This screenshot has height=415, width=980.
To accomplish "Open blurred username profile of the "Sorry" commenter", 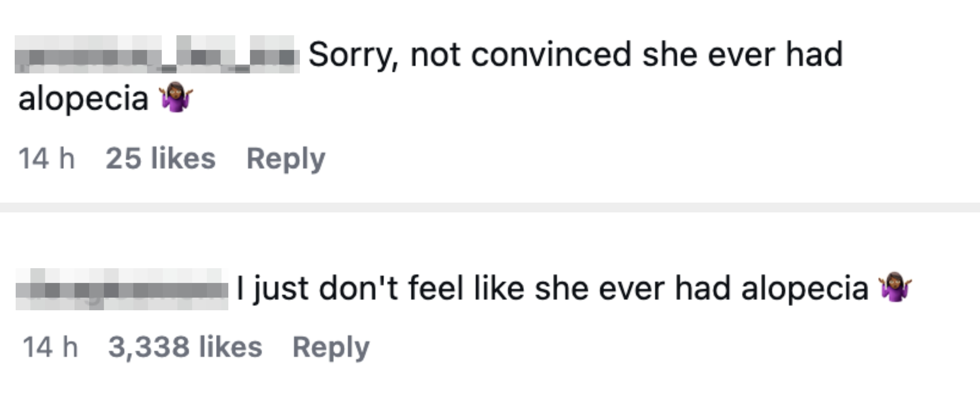I will pyautogui.click(x=157, y=54).
